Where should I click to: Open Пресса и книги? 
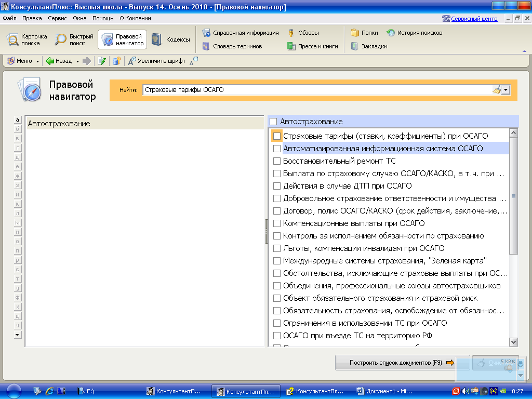313,46
